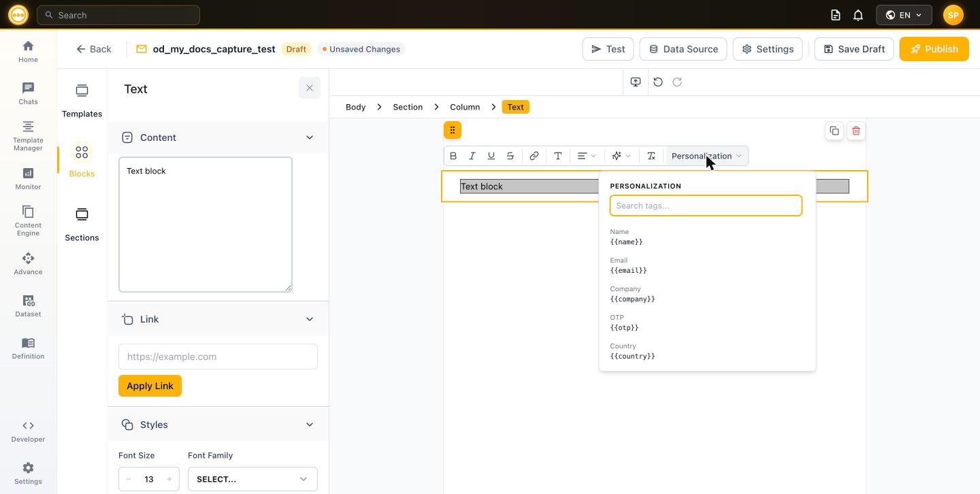The width and height of the screenshot is (980, 494).
Task: Insert the Email personalization tag
Action: pos(707,265)
